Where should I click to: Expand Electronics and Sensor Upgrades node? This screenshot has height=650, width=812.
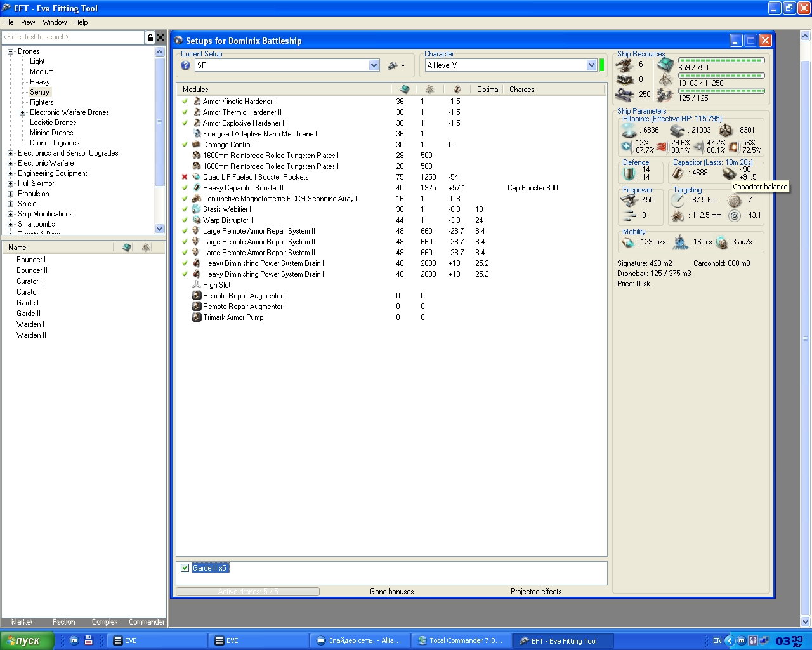pyautogui.click(x=10, y=153)
